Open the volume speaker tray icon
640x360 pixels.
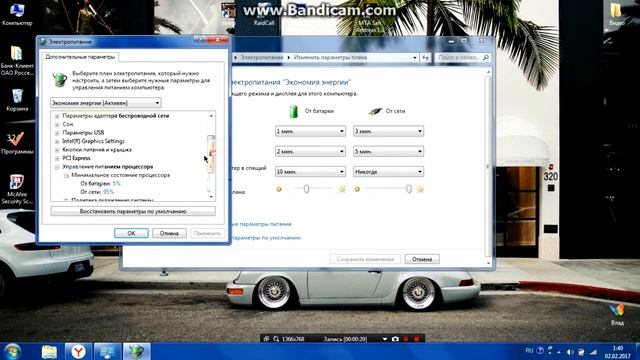tap(570, 352)
